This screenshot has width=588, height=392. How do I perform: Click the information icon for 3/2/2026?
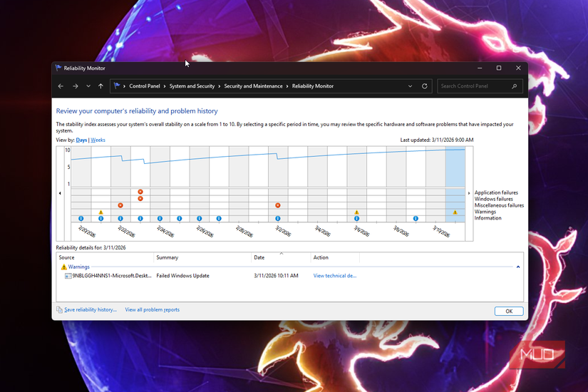coord(278,218)
